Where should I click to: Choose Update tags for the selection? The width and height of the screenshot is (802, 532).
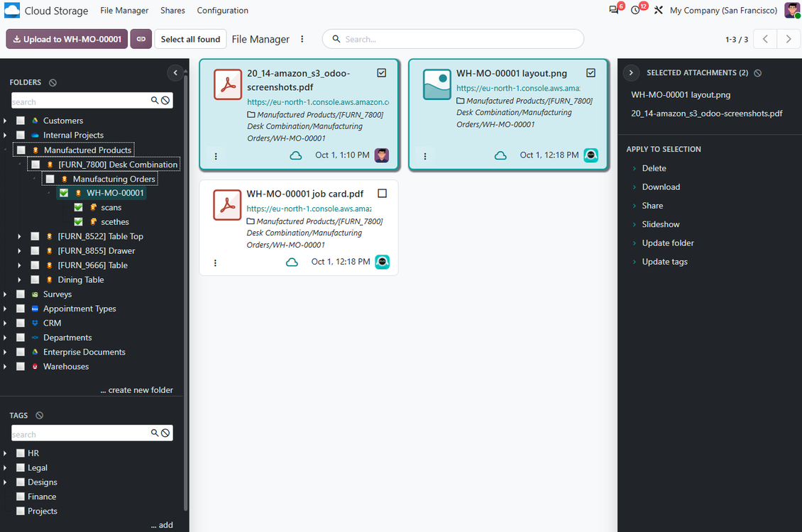click(664, 262)
